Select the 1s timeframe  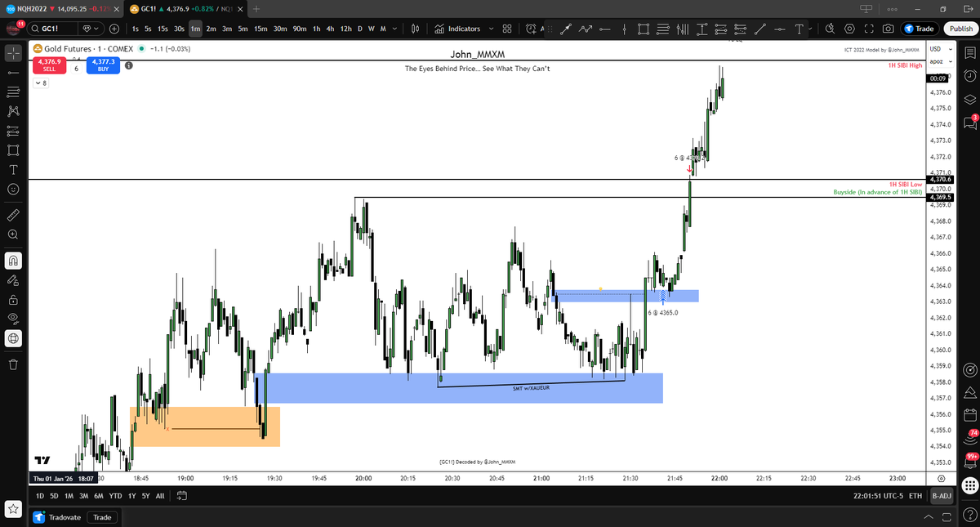click(x=136, y=29)
